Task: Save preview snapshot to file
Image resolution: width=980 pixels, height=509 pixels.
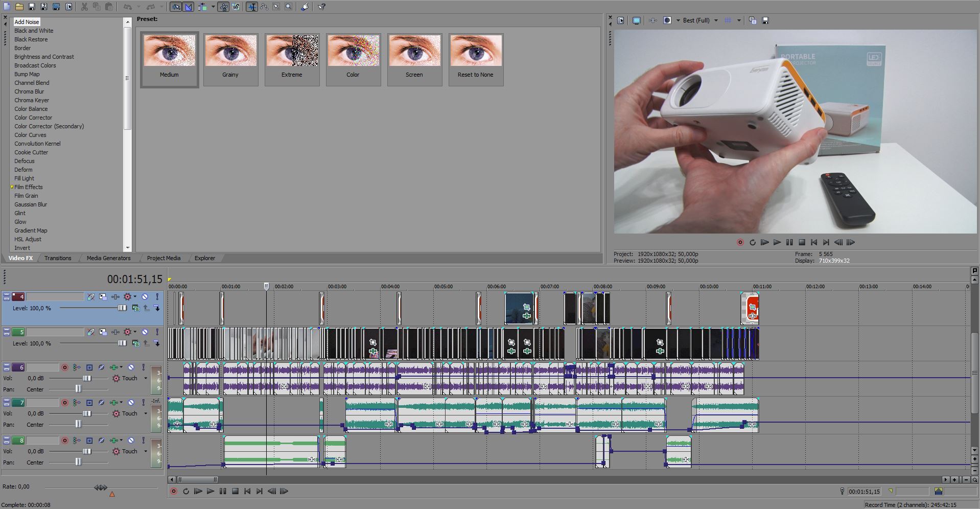Action: [765, 20]
